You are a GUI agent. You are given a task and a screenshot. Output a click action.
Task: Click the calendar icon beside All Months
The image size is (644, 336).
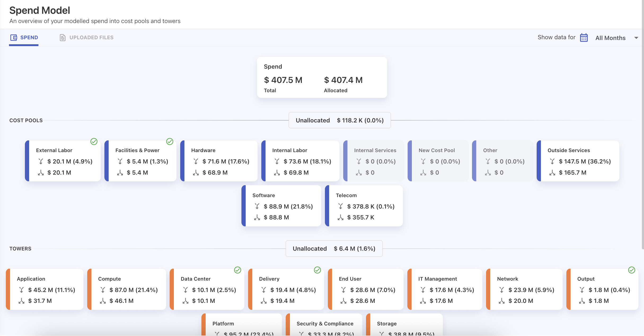[584, 38]
